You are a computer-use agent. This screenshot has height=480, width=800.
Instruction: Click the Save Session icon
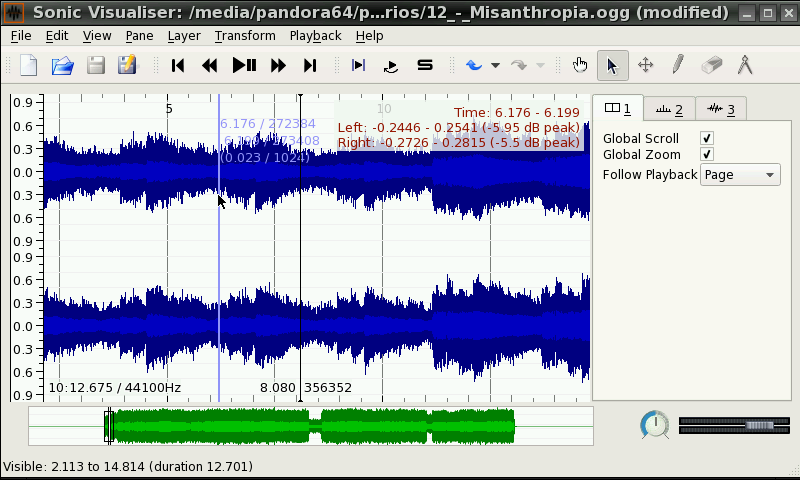[x=95, y=66]
